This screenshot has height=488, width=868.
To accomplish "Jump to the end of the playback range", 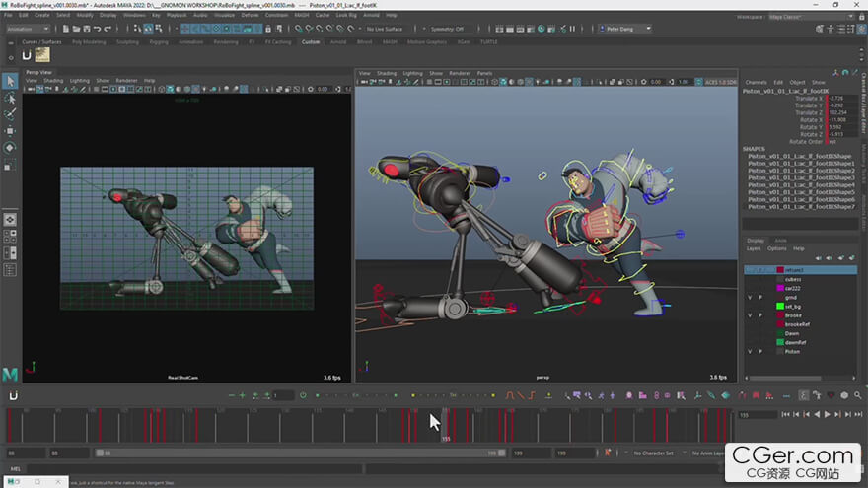I will pyautogui.click(x=858, y=414).
